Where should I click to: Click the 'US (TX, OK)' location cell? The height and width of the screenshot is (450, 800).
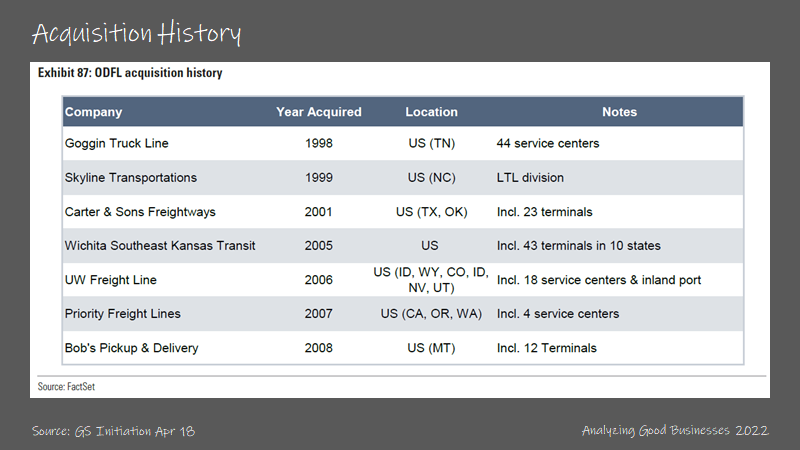[432, 212]
